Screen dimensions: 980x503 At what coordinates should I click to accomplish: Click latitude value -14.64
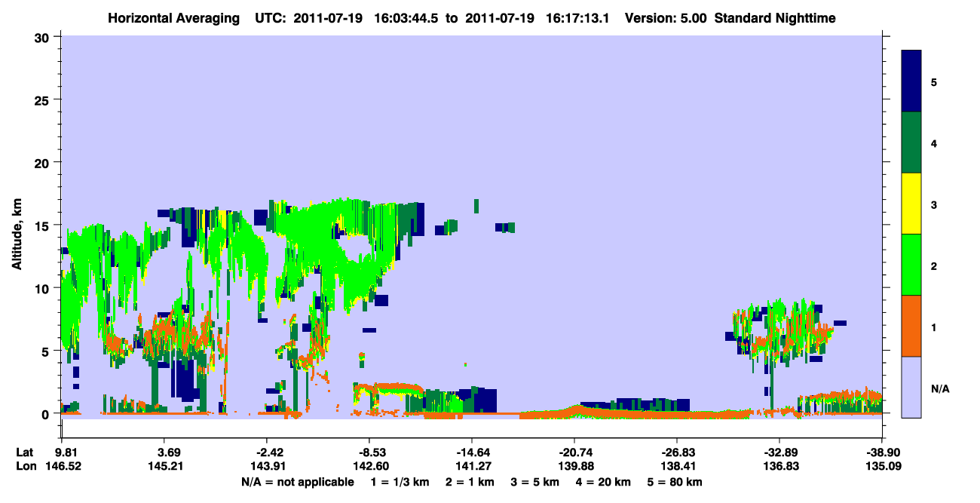coord(471,452)
